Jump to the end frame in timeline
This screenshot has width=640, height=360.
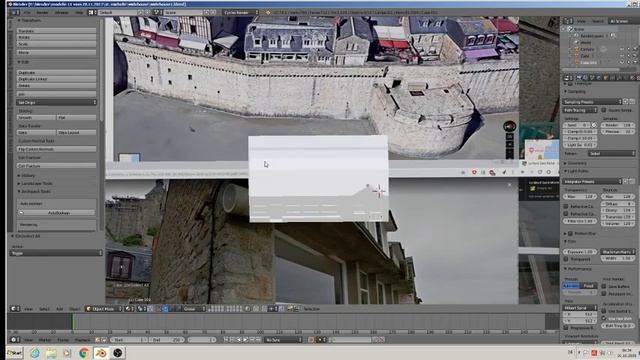click(x=259, y=340)
